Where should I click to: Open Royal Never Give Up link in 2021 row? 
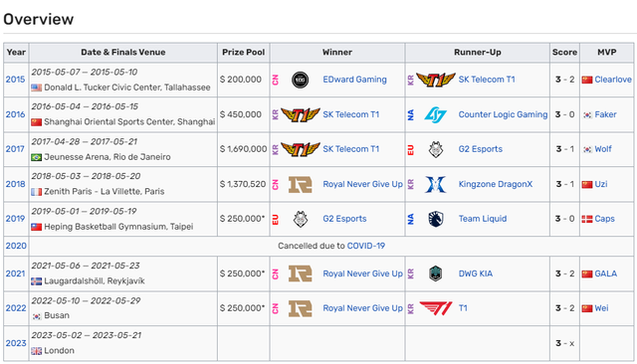tap(362, 273)
